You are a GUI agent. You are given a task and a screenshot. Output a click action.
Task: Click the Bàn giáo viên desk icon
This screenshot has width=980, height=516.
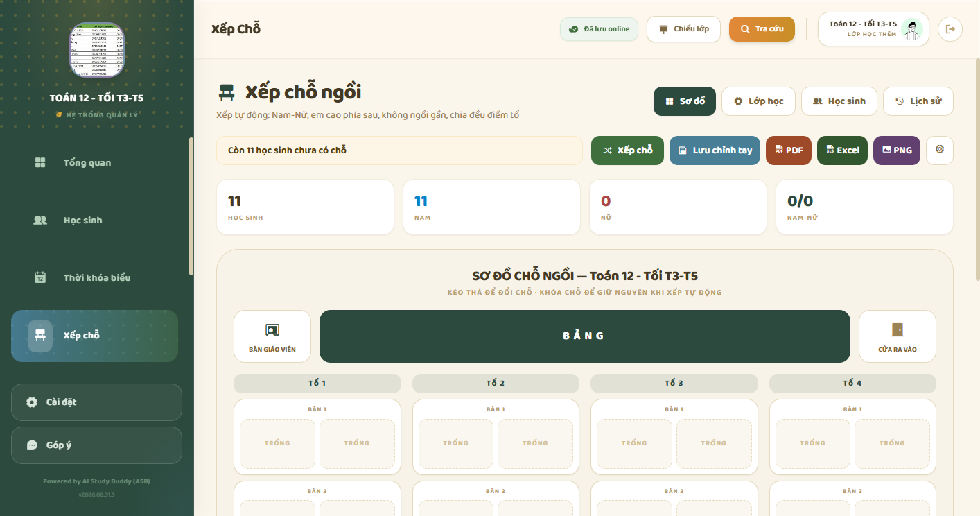tap(272, 330)
